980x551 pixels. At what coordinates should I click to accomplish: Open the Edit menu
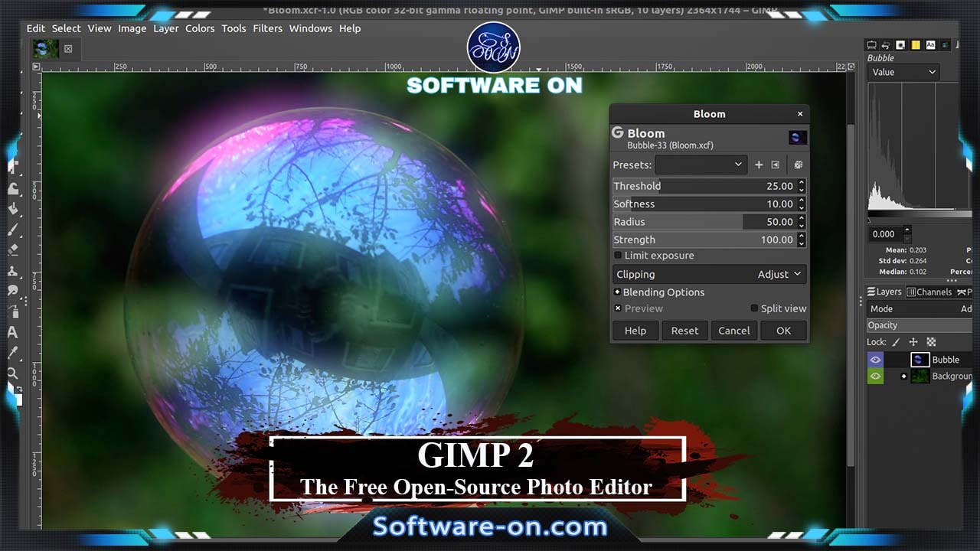coord(36,28)
